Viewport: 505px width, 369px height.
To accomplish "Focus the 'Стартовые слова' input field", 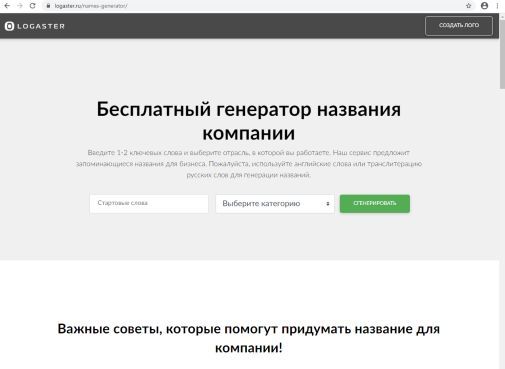I will [x=149, y=204].
